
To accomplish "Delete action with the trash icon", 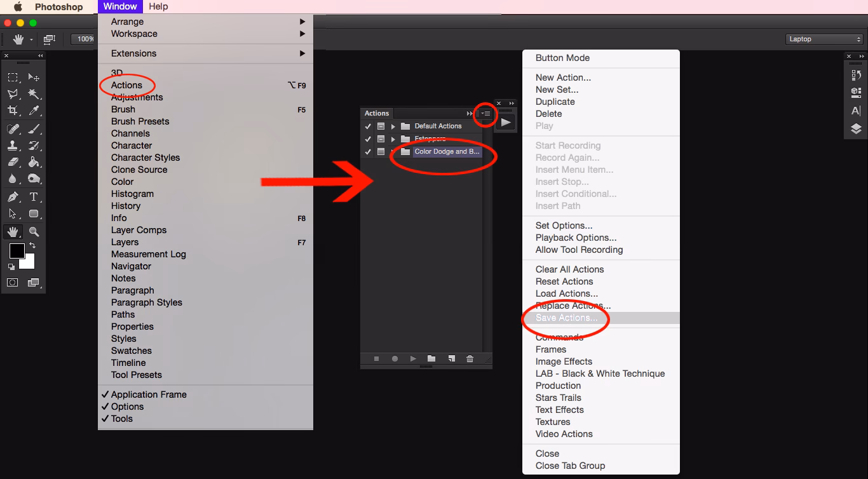I will pyautogui.click(x=470, y=359).
